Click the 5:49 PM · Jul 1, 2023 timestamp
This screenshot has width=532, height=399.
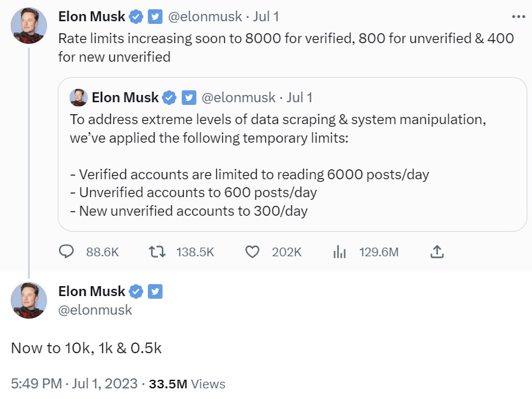point(74,384)
